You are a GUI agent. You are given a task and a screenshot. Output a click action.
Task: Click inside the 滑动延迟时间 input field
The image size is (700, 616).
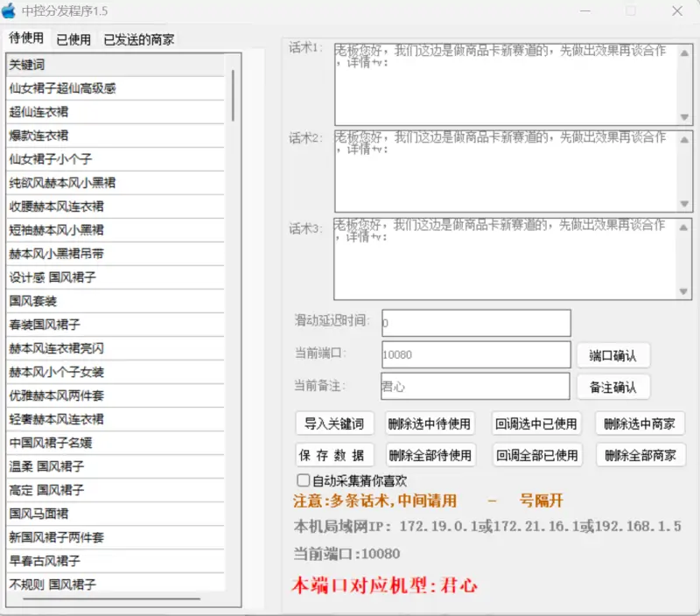475,322
